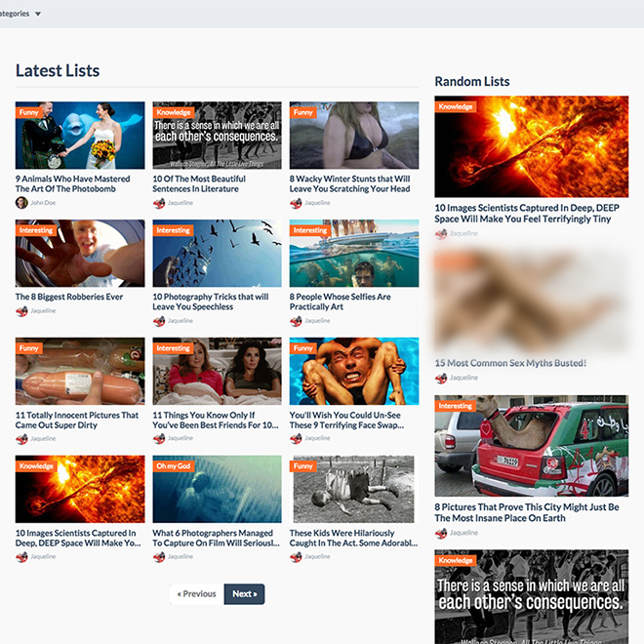
Task: Open the two women best friends thumbnail
Action: [x=217, y=371]
